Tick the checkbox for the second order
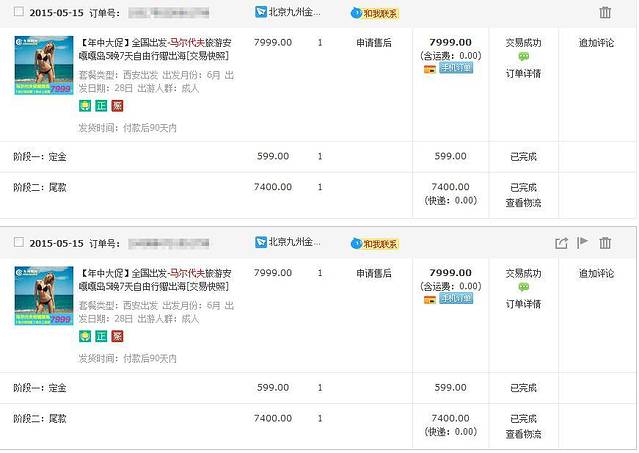Image resolution: width=639 pixels, height=453 pixels. coord(18,242)
